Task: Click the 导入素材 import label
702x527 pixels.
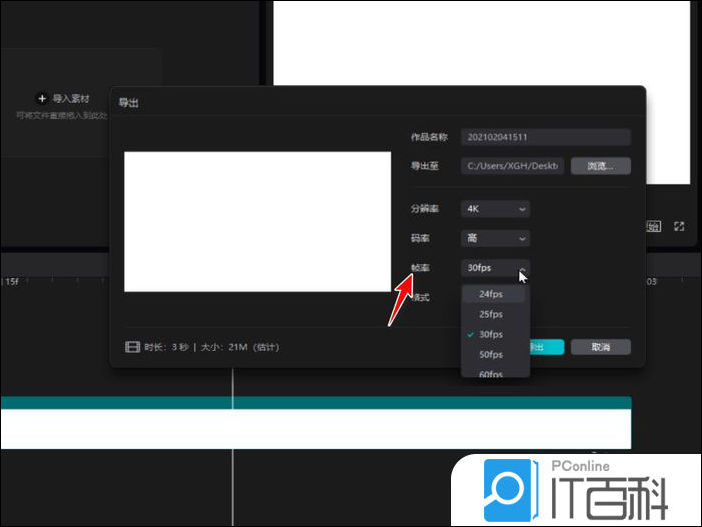Action: (71, 99)
